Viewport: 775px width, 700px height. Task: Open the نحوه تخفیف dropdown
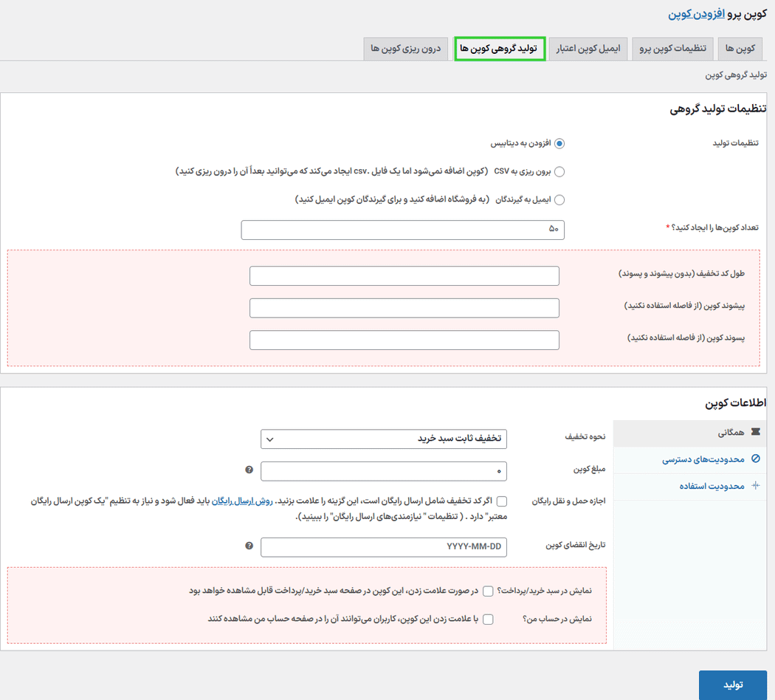(x=384, y=439)
